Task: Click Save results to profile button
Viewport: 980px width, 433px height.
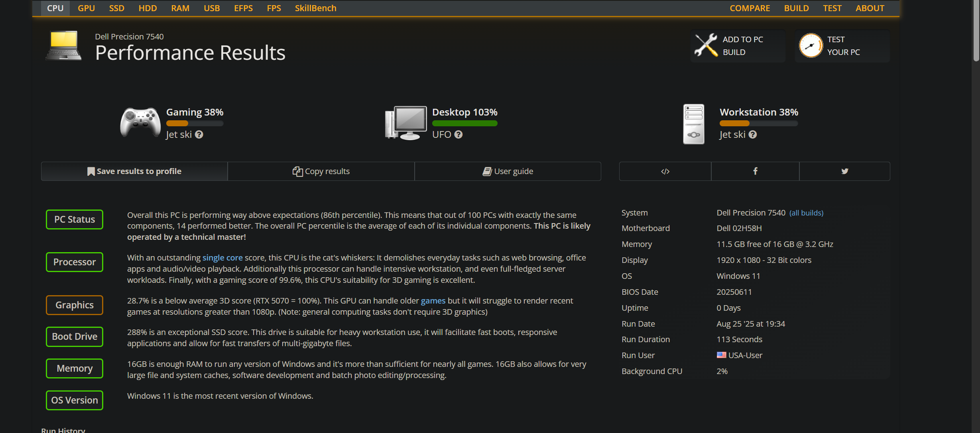Action: 134,171
